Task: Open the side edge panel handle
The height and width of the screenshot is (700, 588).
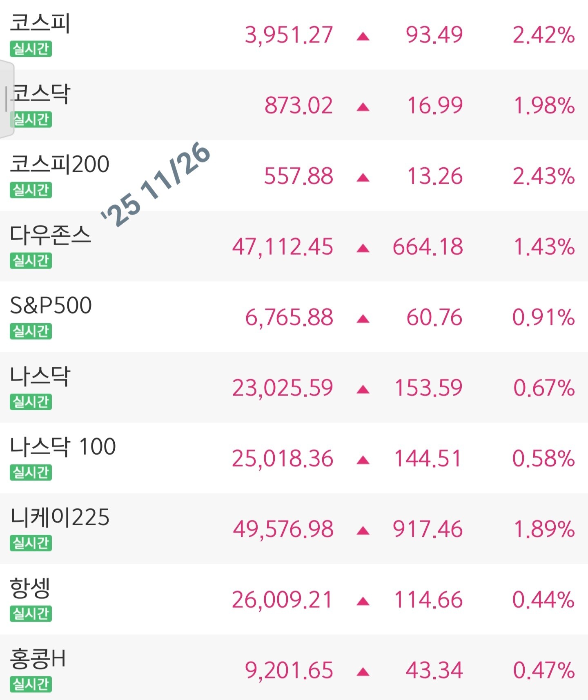Action: pyautogui.click(x=6, y=99)
